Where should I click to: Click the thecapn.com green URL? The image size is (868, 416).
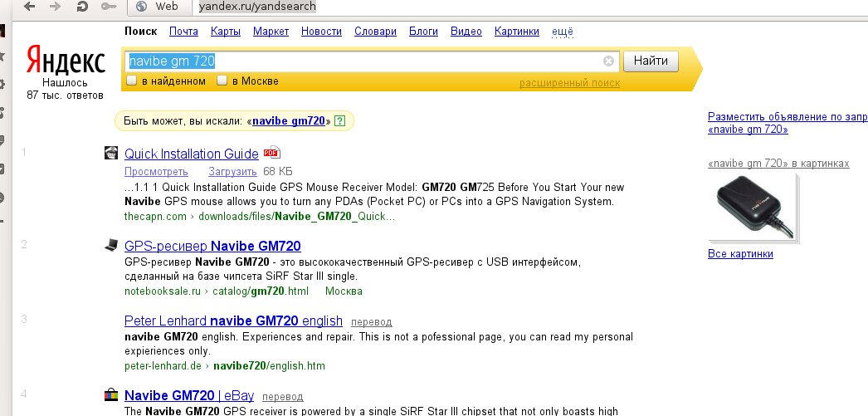(x=260, y=216)
